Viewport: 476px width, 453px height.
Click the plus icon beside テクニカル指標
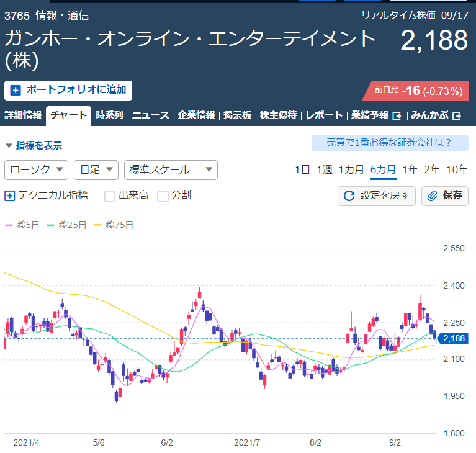point(9,195)
